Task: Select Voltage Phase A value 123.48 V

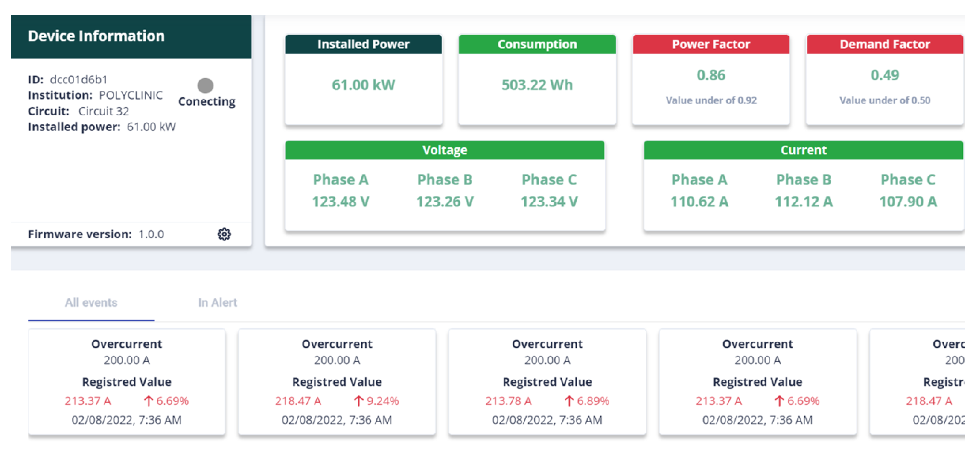Action: point(340,201)
